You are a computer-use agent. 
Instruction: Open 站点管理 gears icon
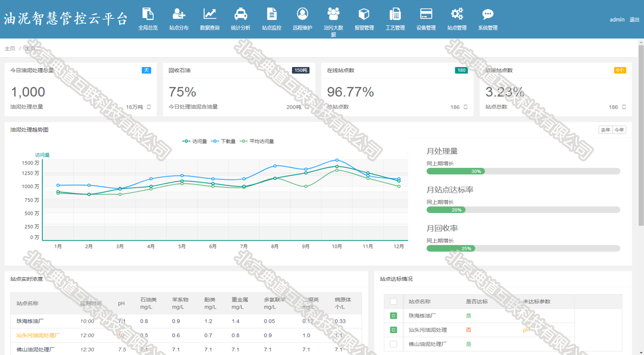457,14
